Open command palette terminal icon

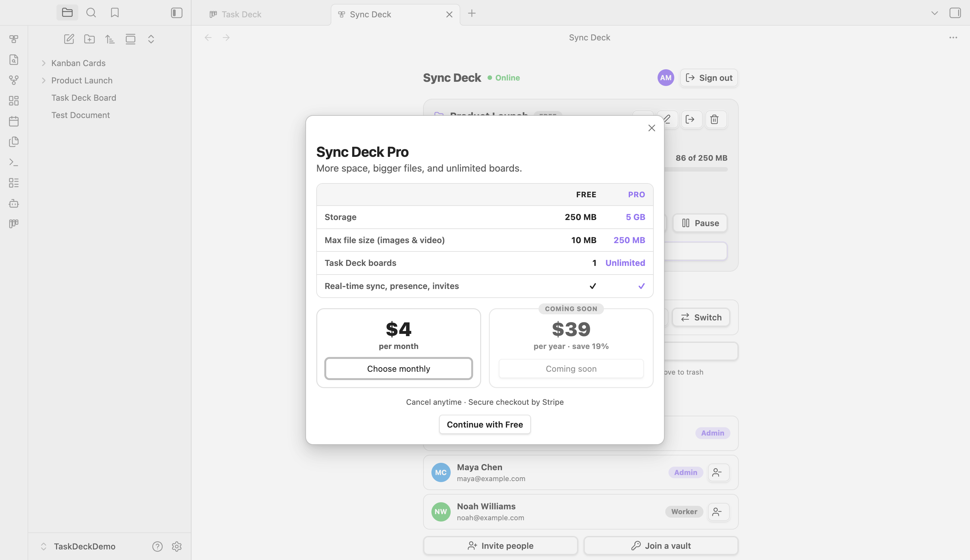[x=14, y=162]
